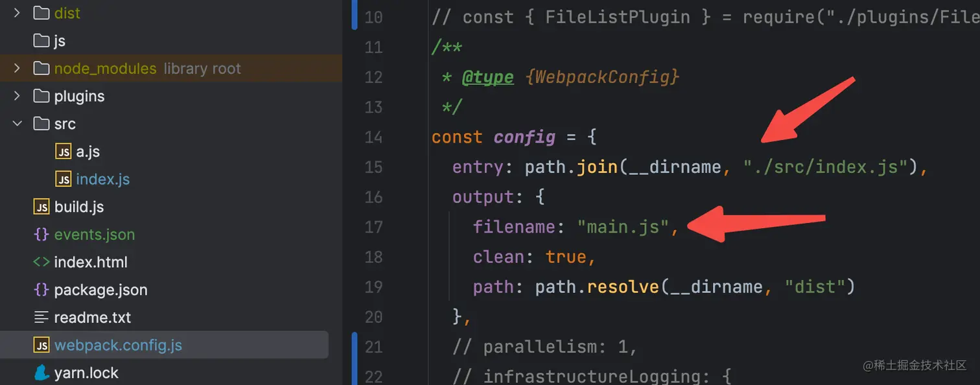Expand the node_modules folder chevron
The height and width of the screenshot is (385, 980).
point(17,68)
